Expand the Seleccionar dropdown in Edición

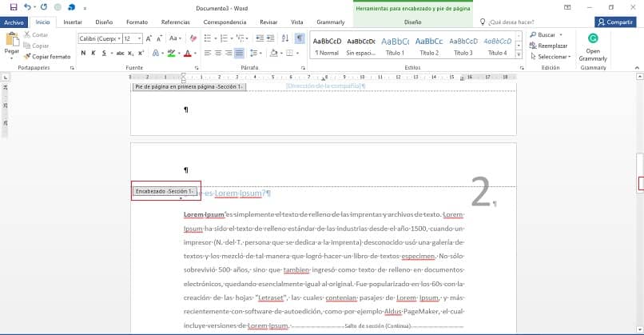pos(551,57)
